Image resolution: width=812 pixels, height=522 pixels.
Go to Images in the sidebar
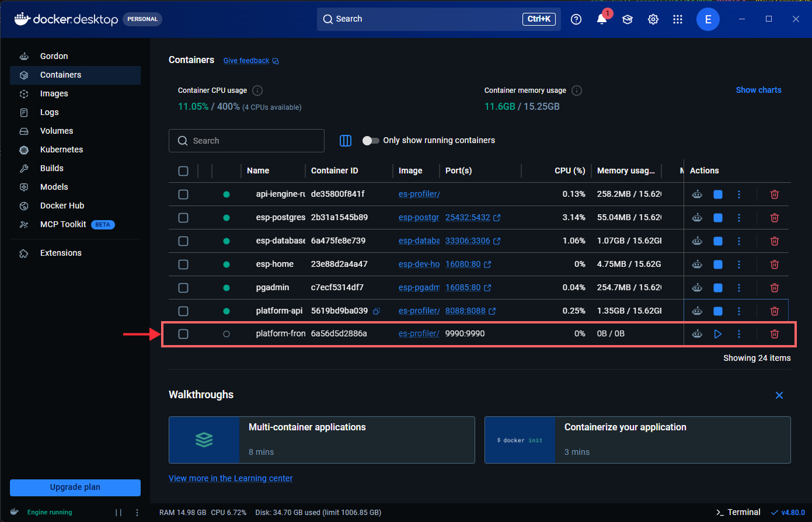(x=75, y=94)
